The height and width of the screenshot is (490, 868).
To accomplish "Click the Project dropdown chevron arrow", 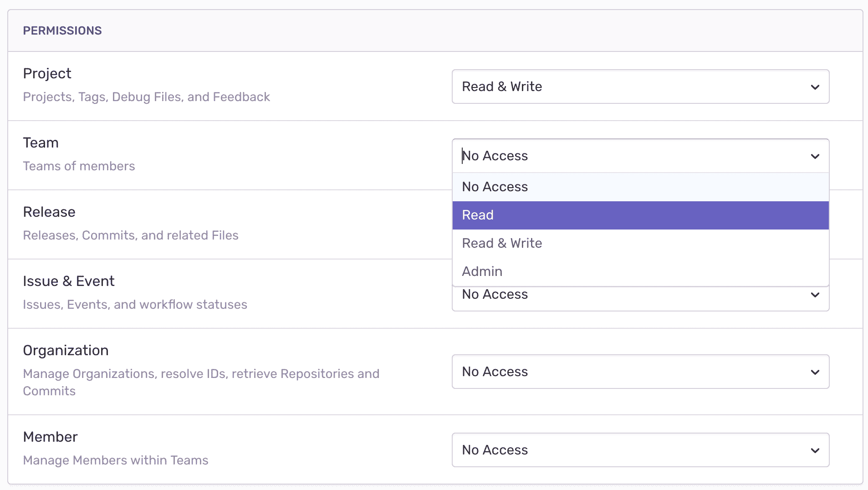I will point(815,87).
